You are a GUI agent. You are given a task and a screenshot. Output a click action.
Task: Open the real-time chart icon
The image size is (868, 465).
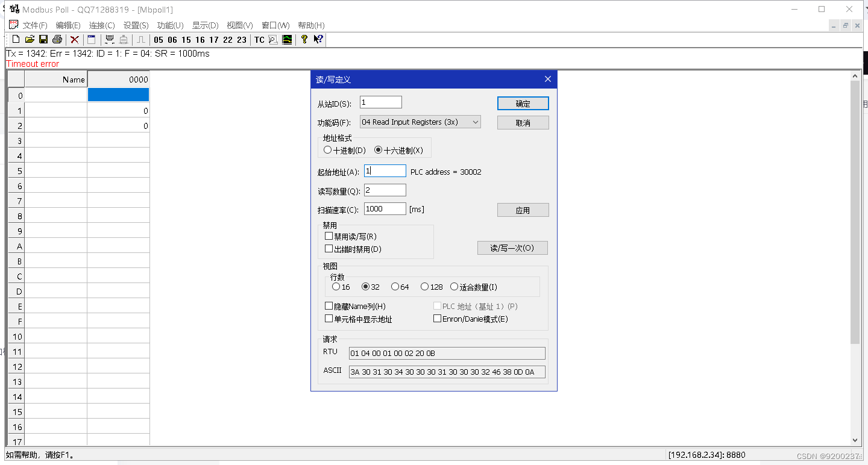287,40
